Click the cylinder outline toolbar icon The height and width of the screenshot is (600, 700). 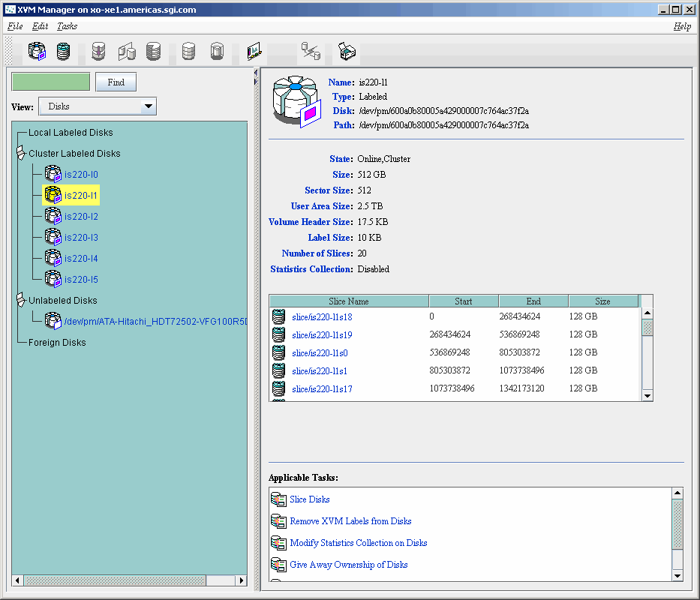[217, 51]
